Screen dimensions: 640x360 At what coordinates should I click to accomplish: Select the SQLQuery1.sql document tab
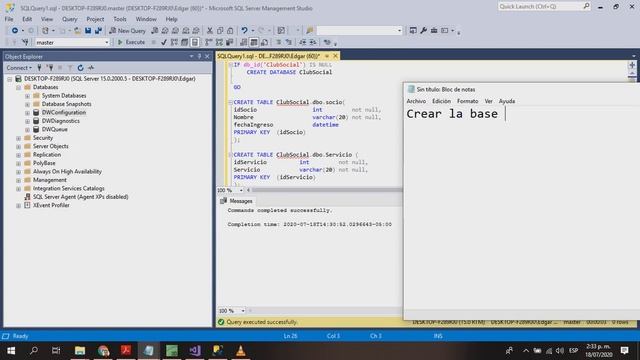(x=269, y=56)
